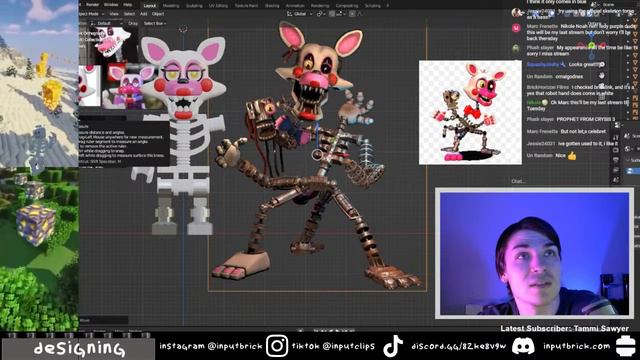Screen dimensions: 640x360
Task: Click the thumbs up emoji in chat
Action: (x=572, y=156)
